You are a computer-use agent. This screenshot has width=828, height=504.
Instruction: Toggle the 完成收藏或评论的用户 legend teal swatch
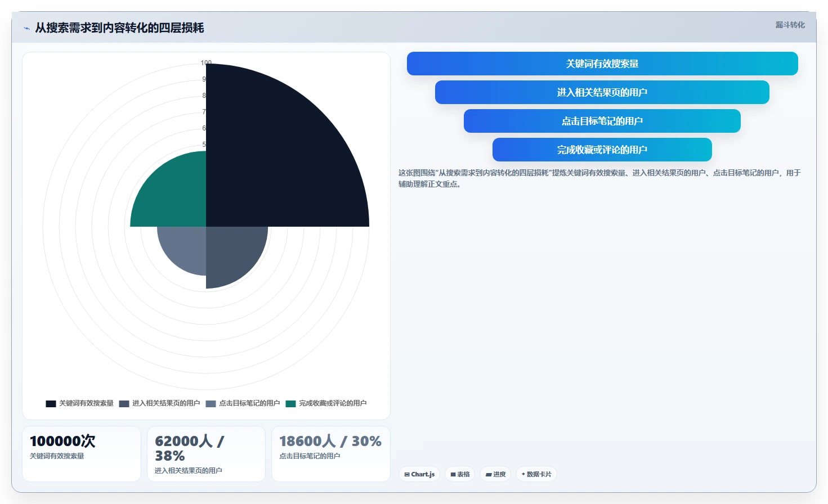(290, 403)
